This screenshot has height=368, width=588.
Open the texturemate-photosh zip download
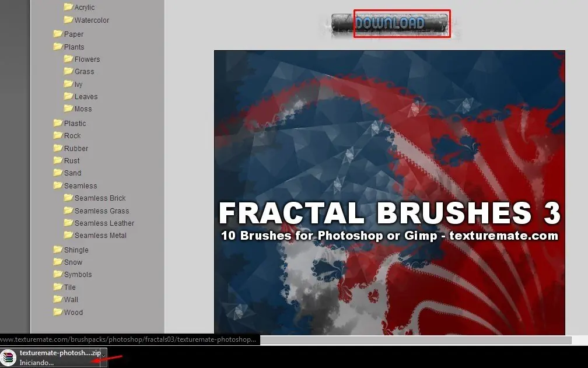pos(60,353)
